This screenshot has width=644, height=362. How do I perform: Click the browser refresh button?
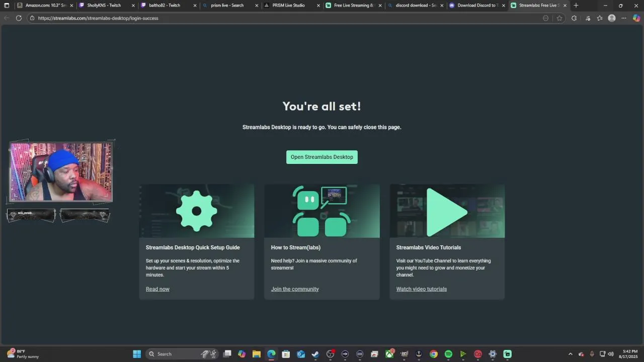[19, 18]
